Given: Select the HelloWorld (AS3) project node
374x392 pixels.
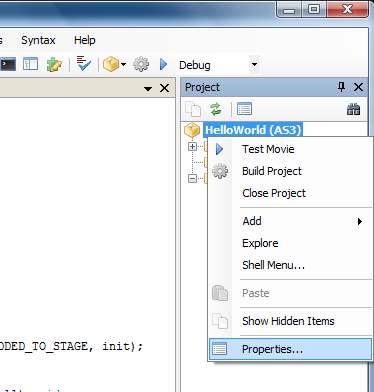Looking at the screenshot, I should (253, 129).
